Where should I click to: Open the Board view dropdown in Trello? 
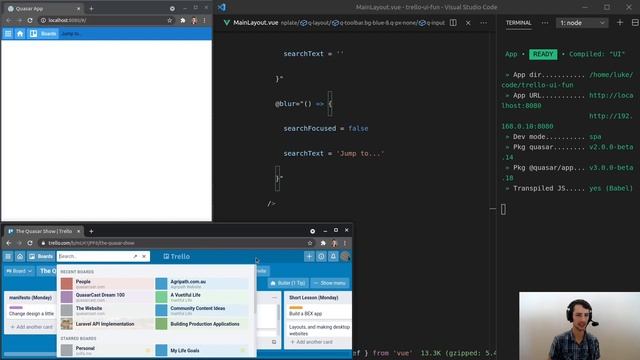coord(19,271)
